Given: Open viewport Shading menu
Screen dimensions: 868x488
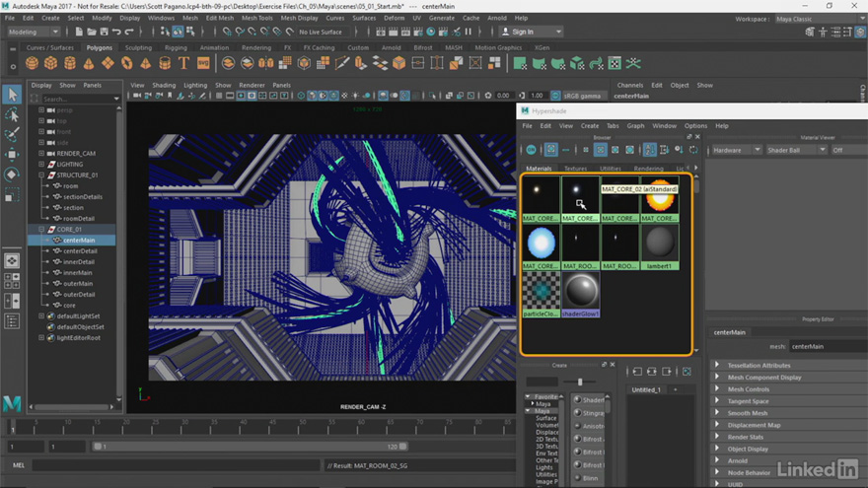Looking at the screenshot, I should (x=164, y=85).
